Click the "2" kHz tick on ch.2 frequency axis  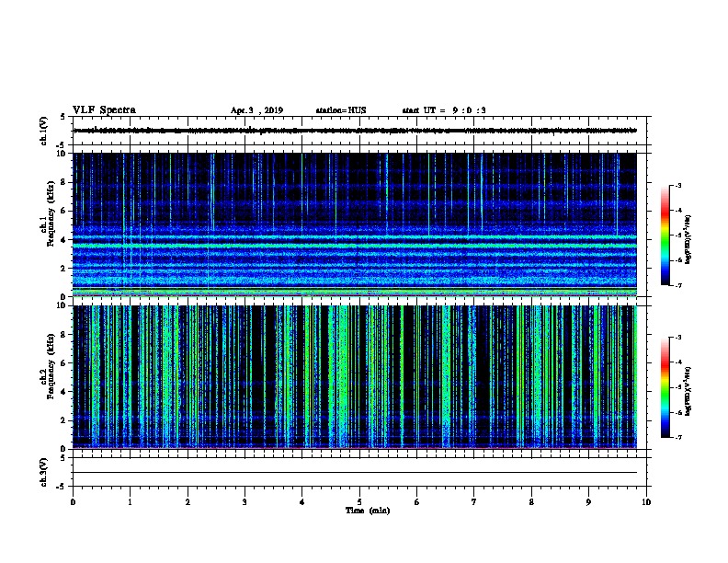[x=65, y=420]
